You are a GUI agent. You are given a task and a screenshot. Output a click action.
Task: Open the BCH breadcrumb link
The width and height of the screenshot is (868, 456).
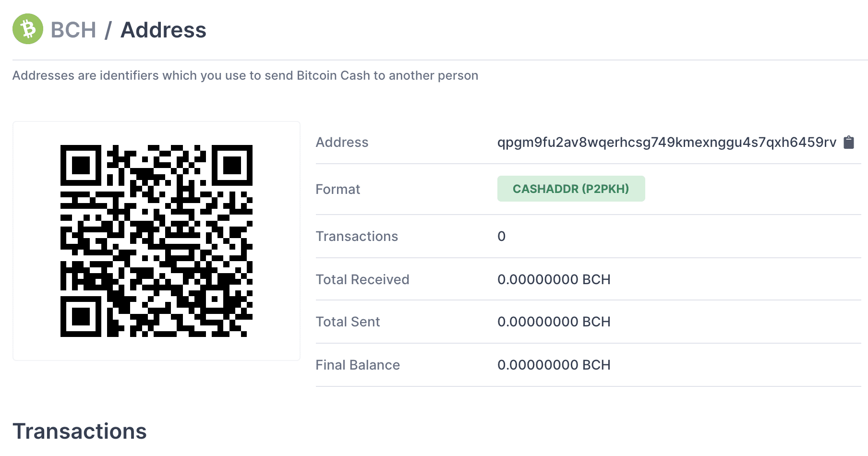pos(73,30)
